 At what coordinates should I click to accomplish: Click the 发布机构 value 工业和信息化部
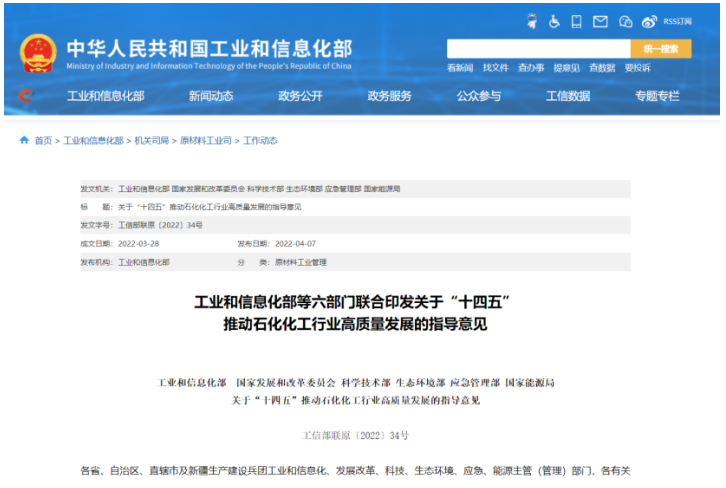(144, 262)
